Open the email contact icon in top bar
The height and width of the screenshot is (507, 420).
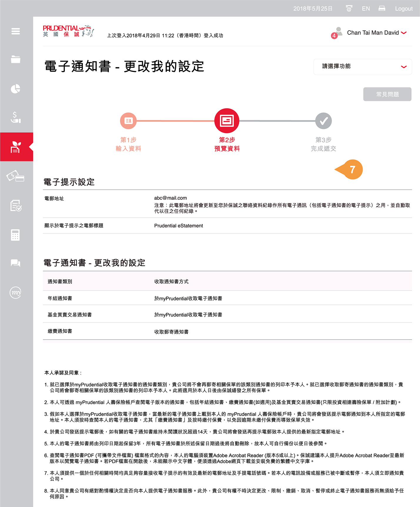pyautogui.click(x=349, y=9)
